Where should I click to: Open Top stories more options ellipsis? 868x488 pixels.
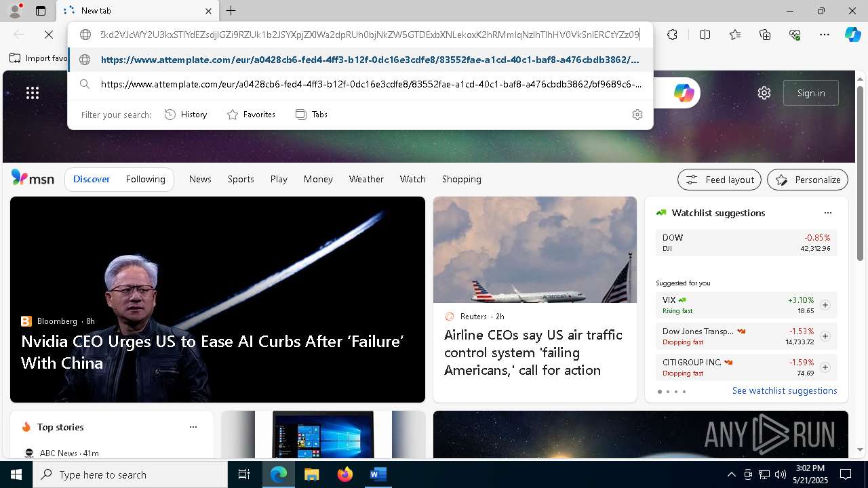(193, 427)
